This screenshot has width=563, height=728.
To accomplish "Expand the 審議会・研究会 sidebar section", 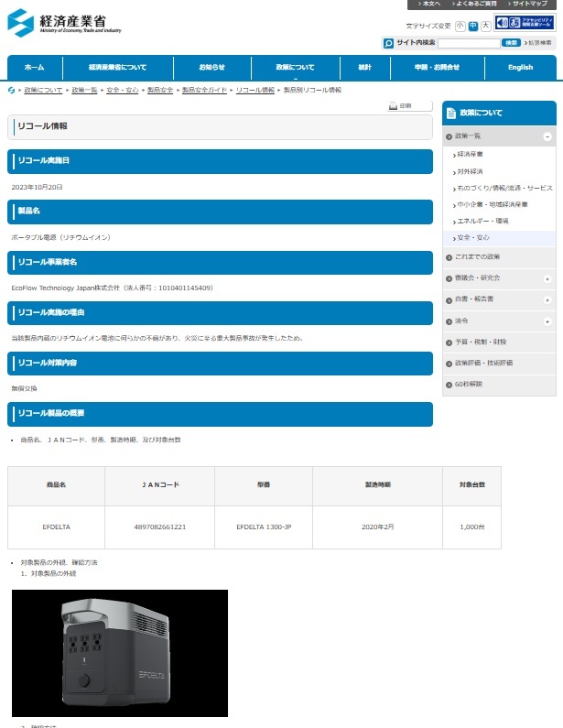I will 547,279.
